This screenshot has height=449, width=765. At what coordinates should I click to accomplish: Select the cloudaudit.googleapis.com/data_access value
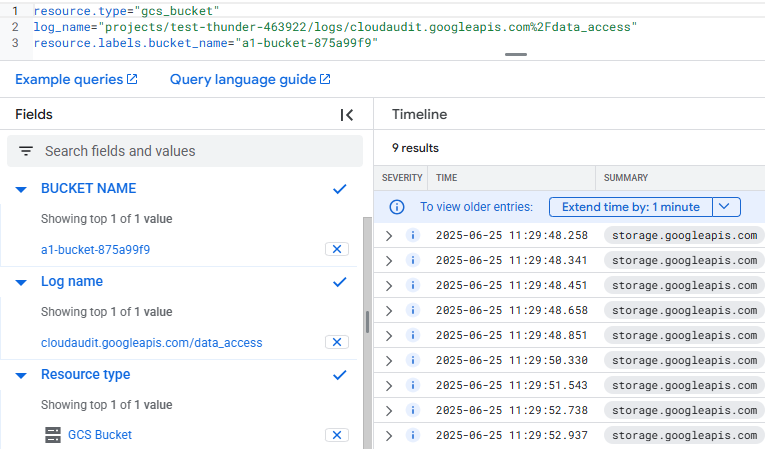(152, 343)
